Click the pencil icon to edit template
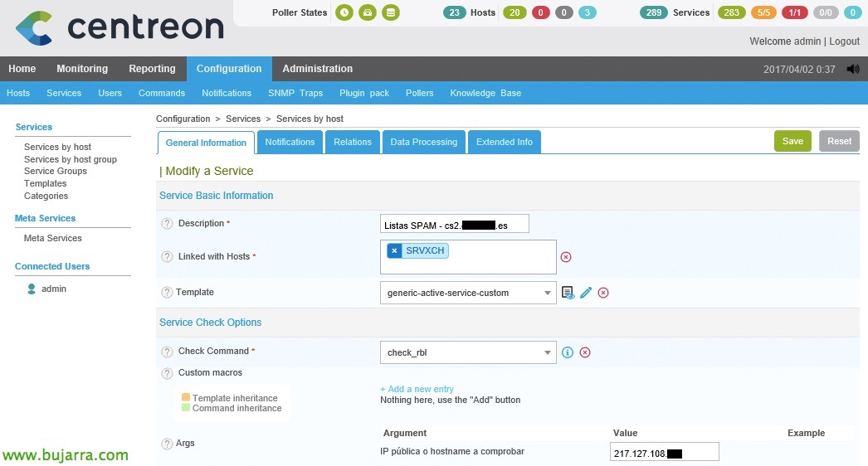This screenshot has height=466, width=868. tap(586, 293)
